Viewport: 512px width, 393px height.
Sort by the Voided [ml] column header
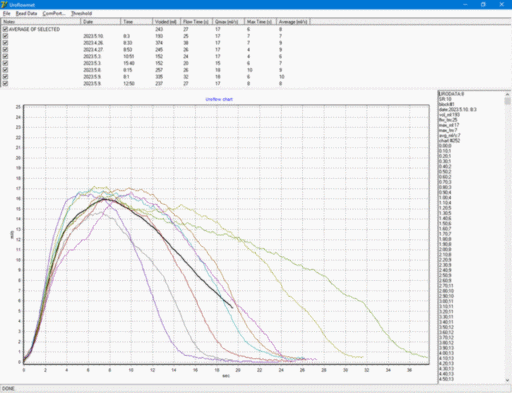167,22
